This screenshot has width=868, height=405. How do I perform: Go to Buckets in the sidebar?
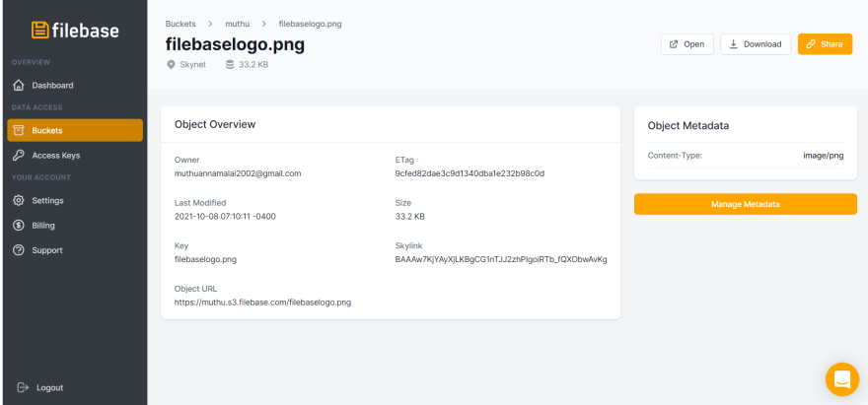click(x=75, y=130)
